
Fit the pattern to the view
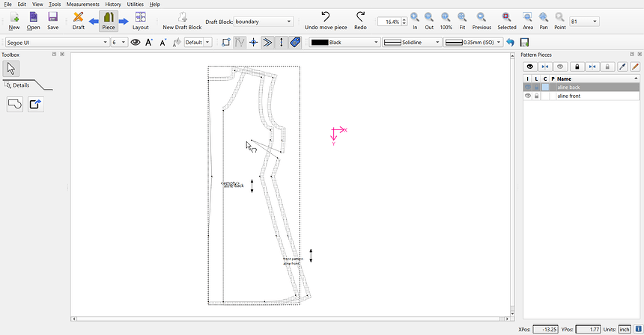[462, 21]
